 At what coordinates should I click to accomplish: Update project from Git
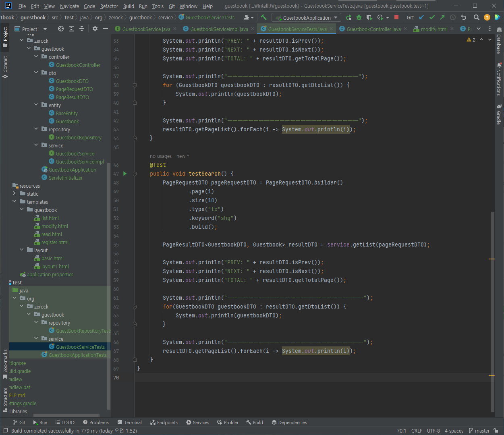(421, 17)
